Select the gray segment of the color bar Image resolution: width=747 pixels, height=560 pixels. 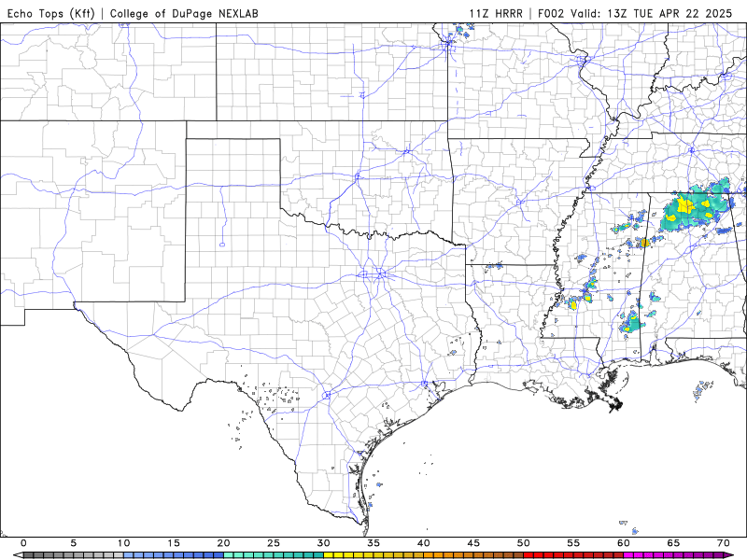[74, 555]
